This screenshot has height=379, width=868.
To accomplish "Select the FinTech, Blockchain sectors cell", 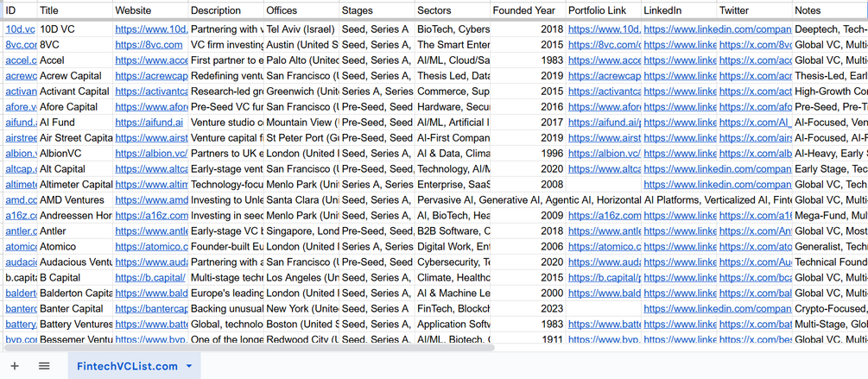I will 453,308.
